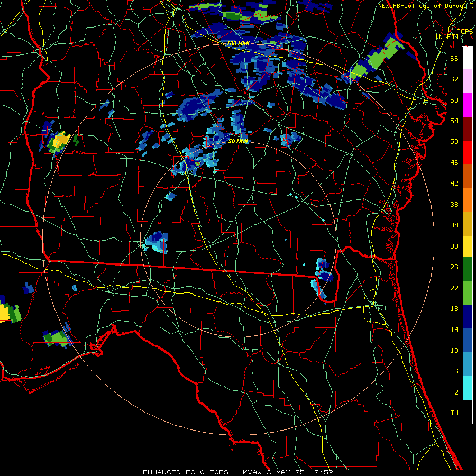Click the 'K FT' legend units label

[447, 36]
